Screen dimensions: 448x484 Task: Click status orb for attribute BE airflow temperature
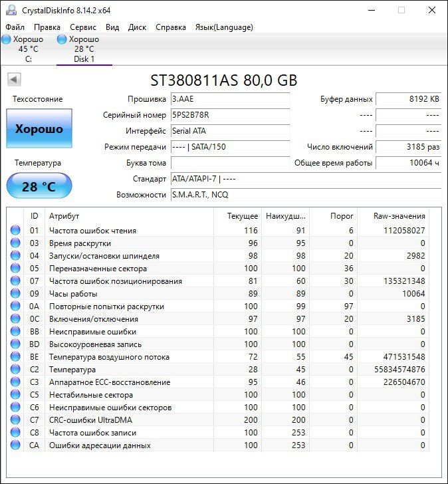point(15,357)
